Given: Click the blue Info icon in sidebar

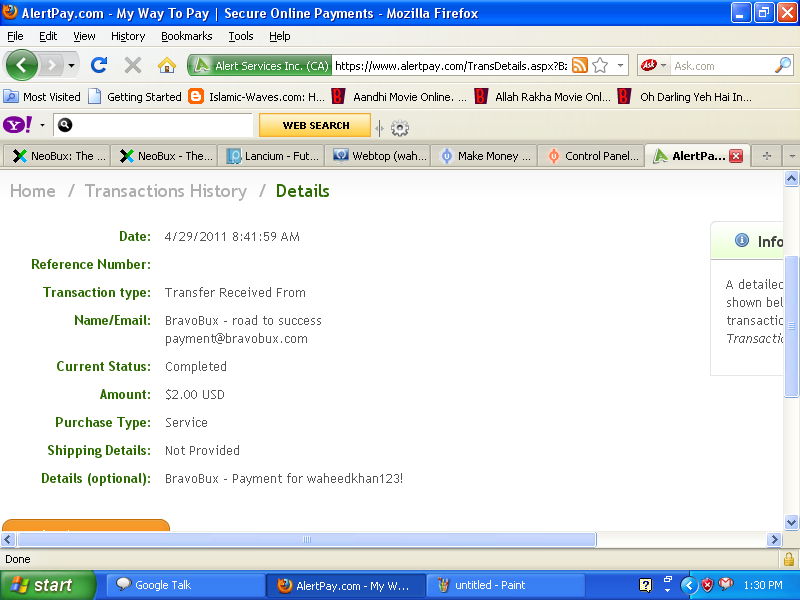Looking at the screenshot, I should [x=742, y=240].
